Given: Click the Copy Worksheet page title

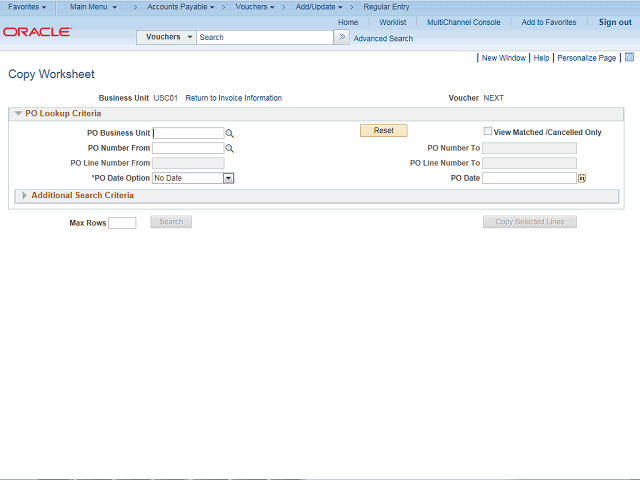Looking at the screenshot, I should pyautogui.click(x=51, y=74).
